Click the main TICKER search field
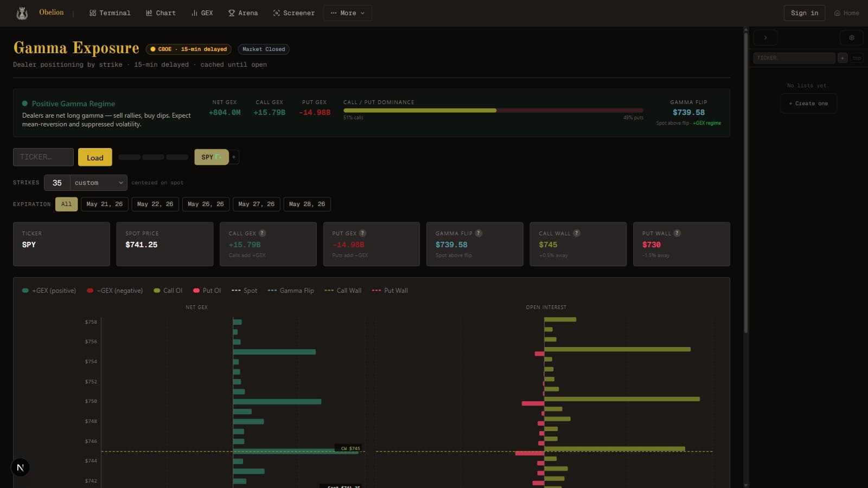 click(43, 157)
